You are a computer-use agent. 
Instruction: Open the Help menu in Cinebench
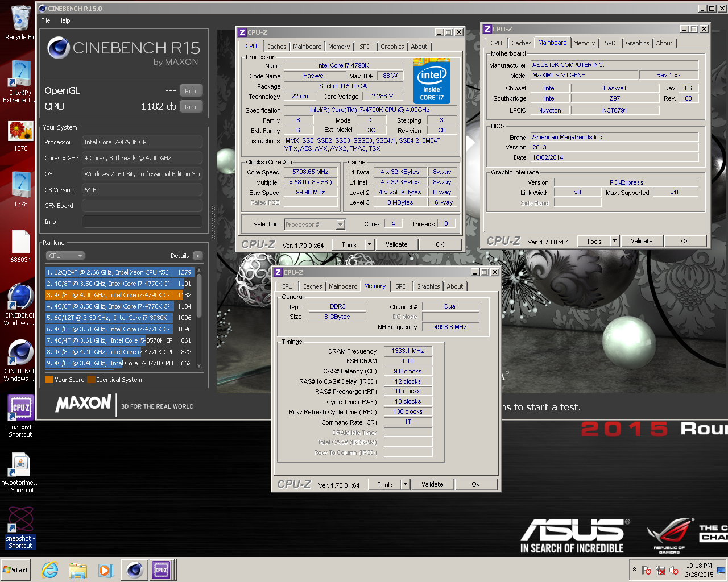pyautogui.click(x=64, y=20)
